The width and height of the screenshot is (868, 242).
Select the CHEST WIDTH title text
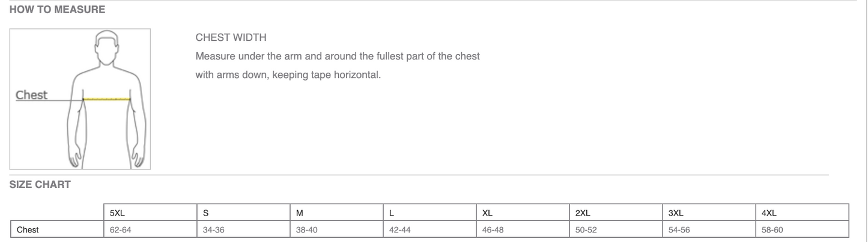coord(231,38)
